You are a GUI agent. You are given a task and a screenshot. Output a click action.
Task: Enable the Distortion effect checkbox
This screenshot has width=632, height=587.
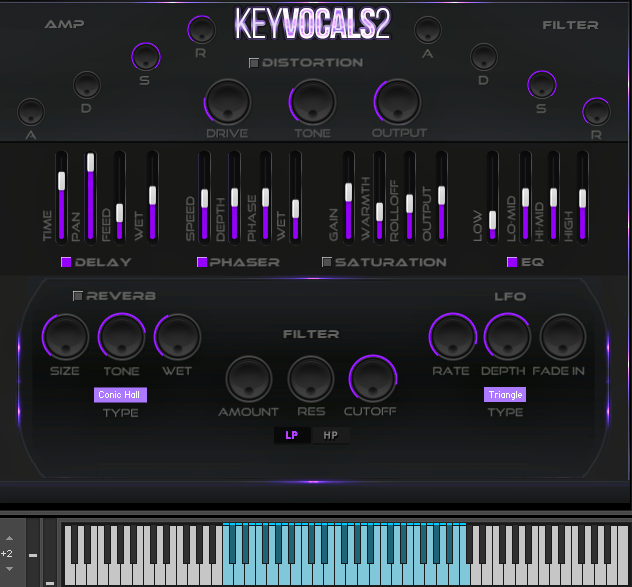pyautogui.click(x=254, y=63)
